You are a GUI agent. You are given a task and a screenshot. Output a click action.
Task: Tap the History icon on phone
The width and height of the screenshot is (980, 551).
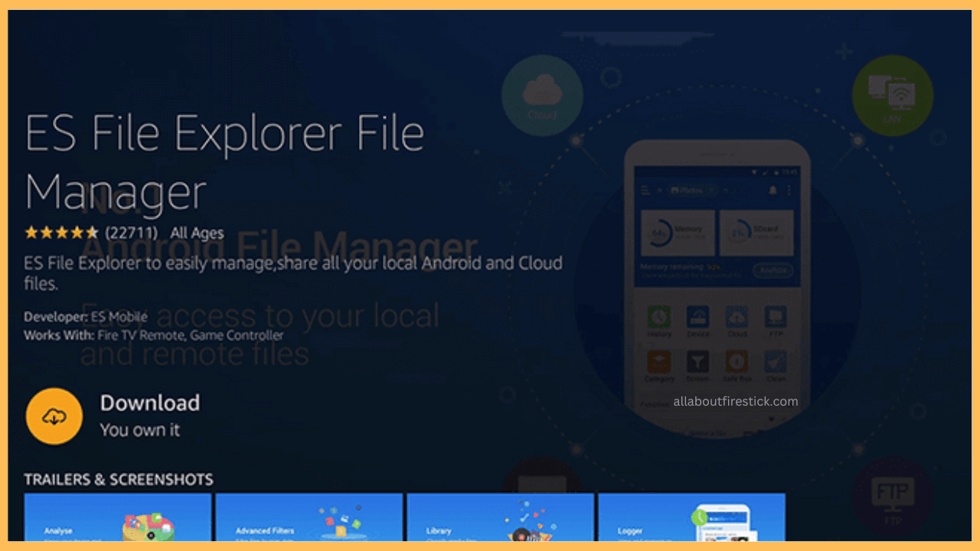click(658, 318)
